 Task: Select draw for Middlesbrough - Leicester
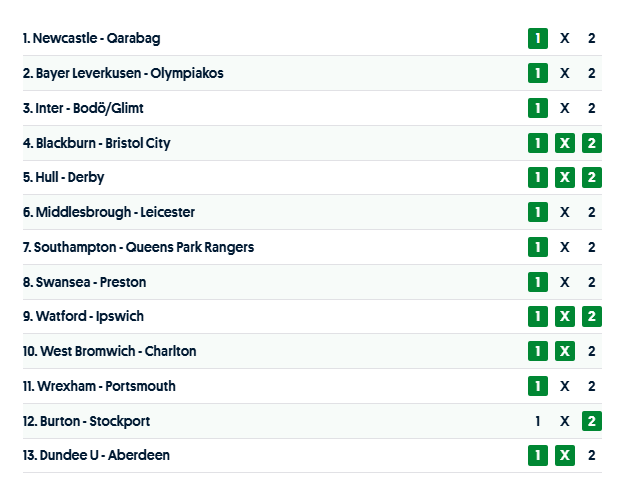point(565,212)
